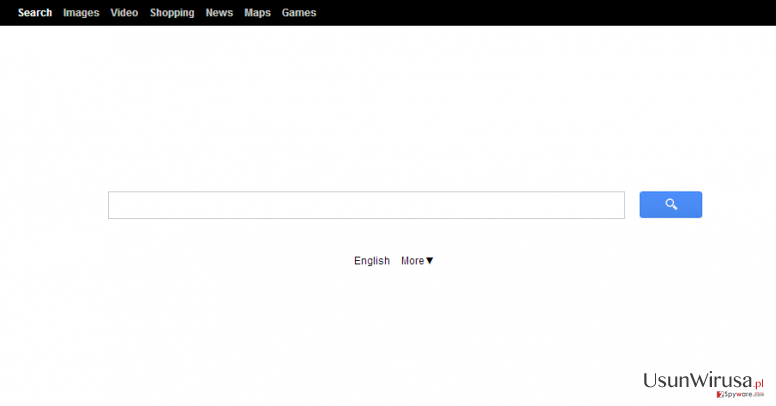Switch to the Images tab

[x=81, y=13]
